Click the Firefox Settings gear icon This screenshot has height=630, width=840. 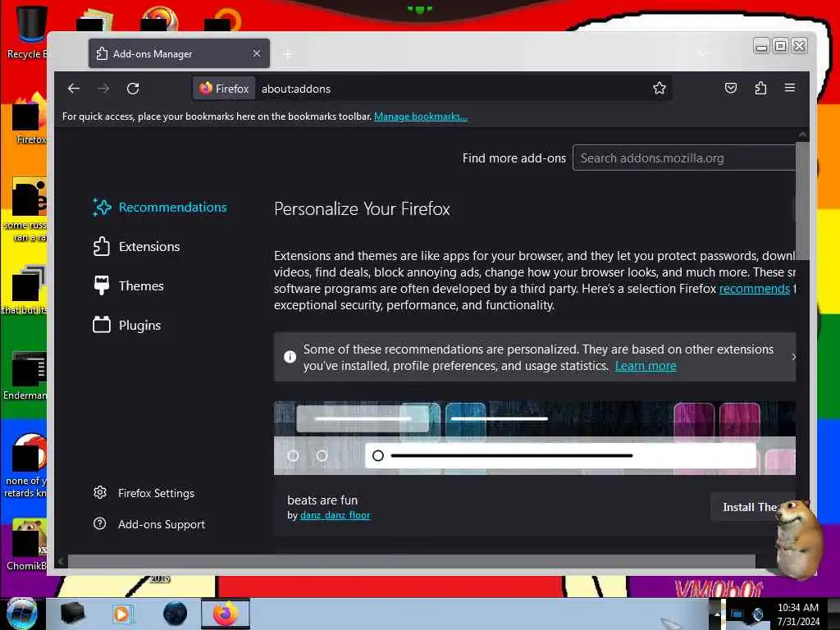coord(99,492)
